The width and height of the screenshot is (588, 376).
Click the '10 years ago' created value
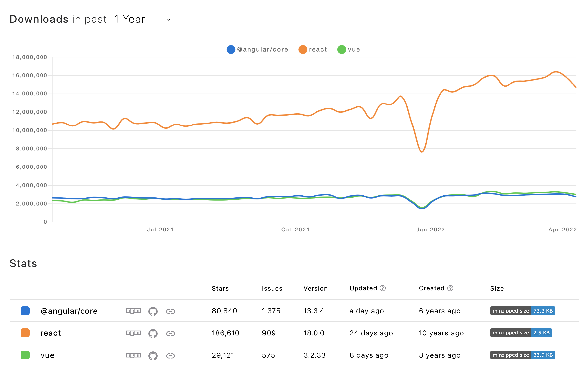(x=441, y=333)
